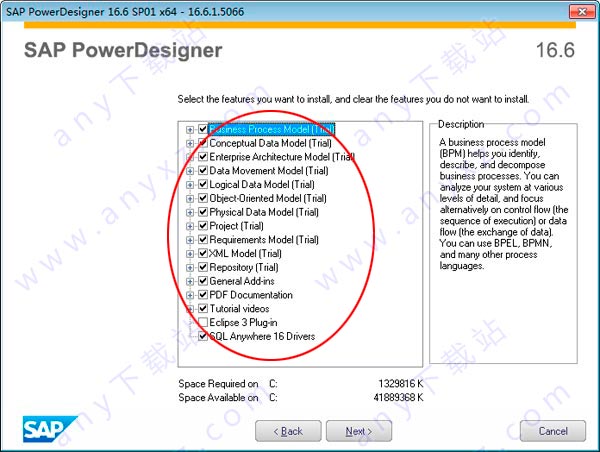Select Tutorial videos label
Screen dimensions: 600x452
click(x=239, y=309)
